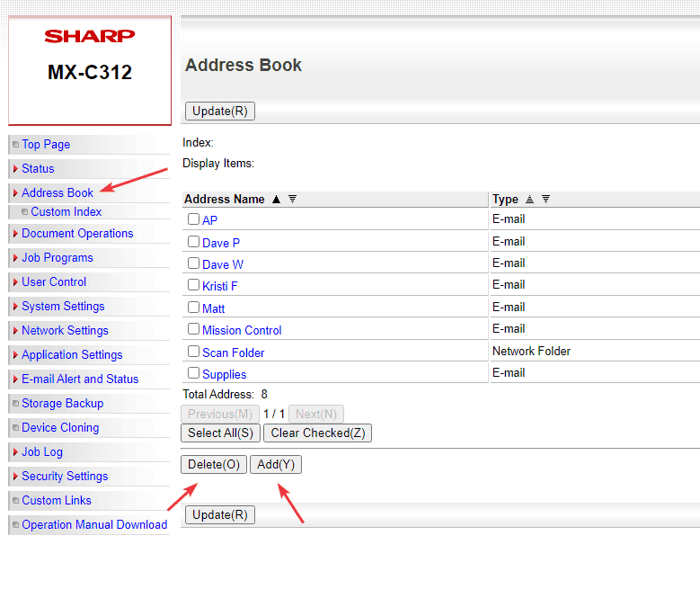700x589 pixels.
Task: Sort Address Name column ascending
Action: click(276, 200)
